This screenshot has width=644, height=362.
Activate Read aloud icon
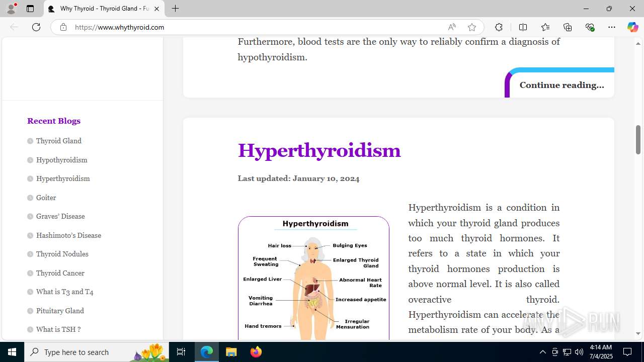[452, 27]
